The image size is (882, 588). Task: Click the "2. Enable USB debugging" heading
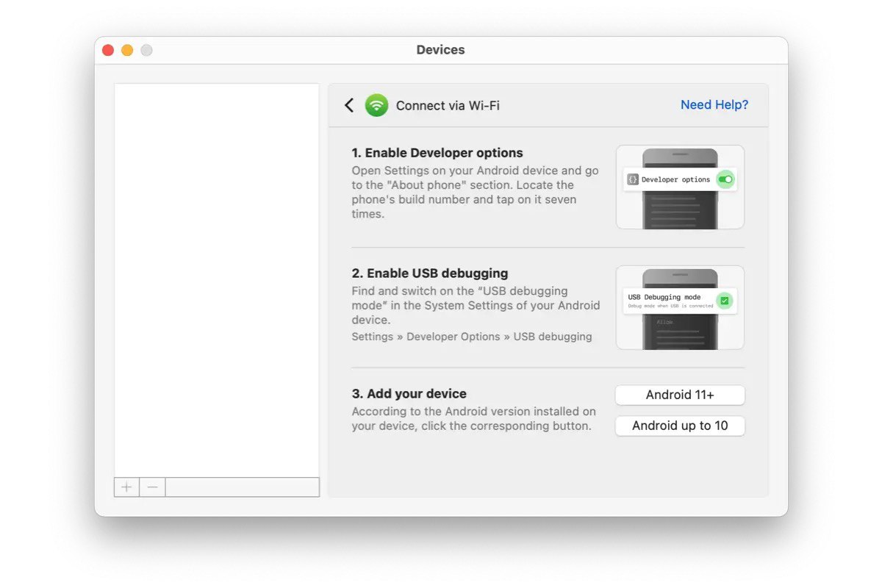click(430, 273)
